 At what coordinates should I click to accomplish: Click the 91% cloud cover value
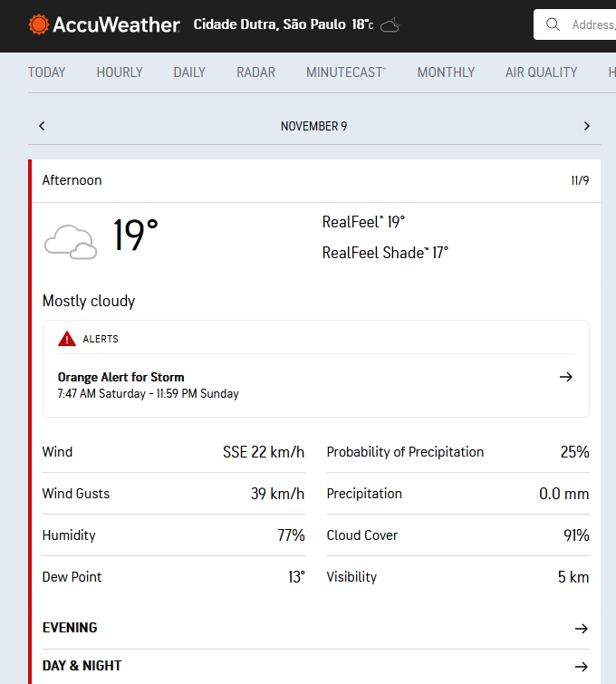point(576,535)
